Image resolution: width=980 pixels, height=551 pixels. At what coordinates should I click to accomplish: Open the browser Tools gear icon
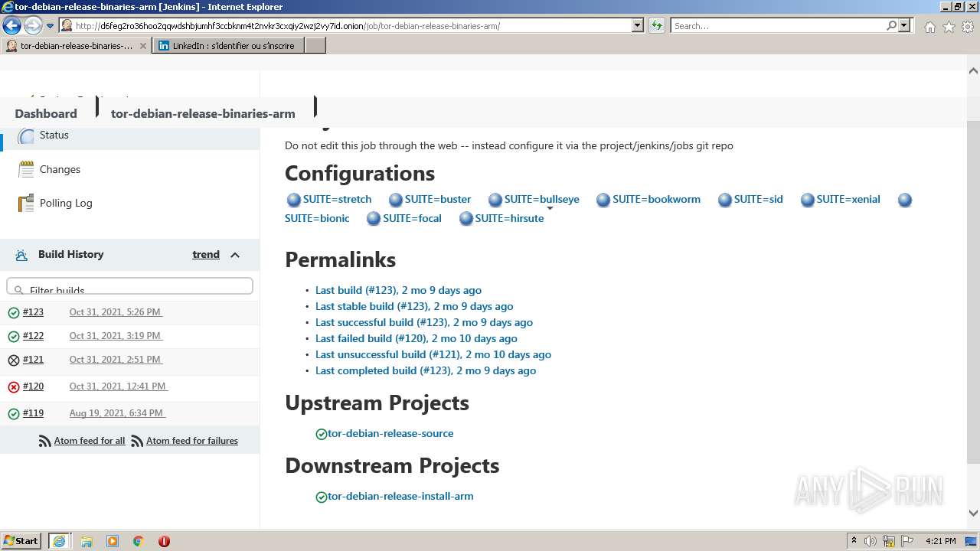click(968, 27)
